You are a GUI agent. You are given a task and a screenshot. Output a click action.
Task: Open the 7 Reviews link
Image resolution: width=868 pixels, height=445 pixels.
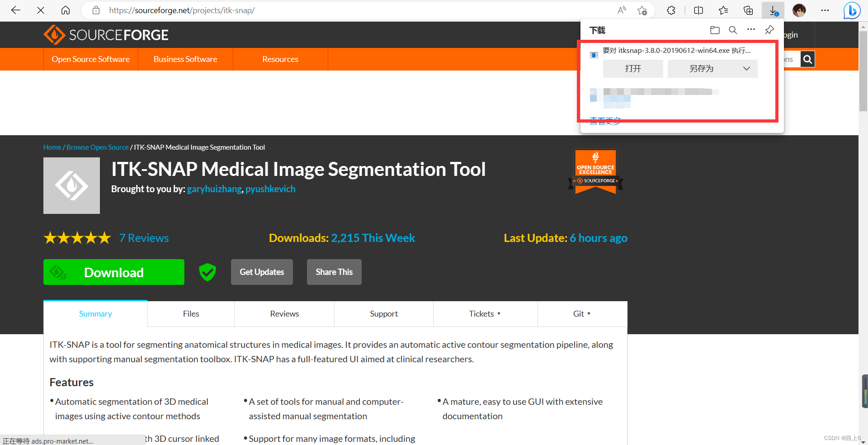click(x=144, y=238)
